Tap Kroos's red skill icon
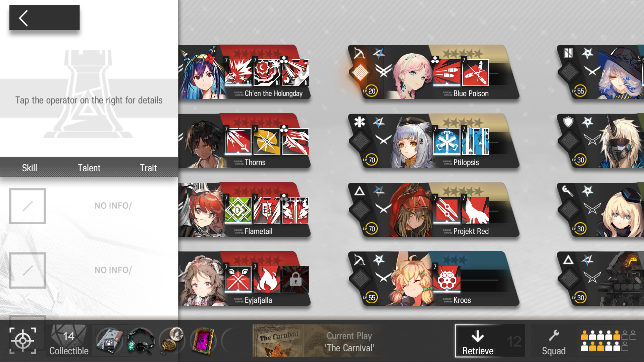The image size is (644, 362). (447, 279)
